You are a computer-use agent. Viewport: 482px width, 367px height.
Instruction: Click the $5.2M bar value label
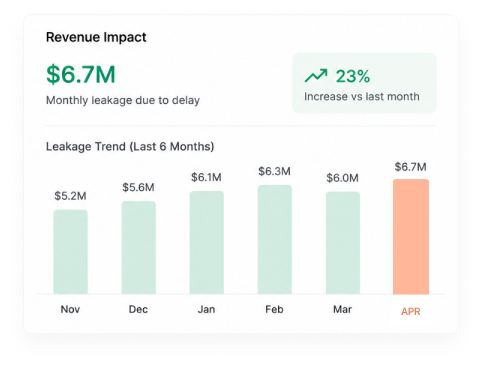70,196
